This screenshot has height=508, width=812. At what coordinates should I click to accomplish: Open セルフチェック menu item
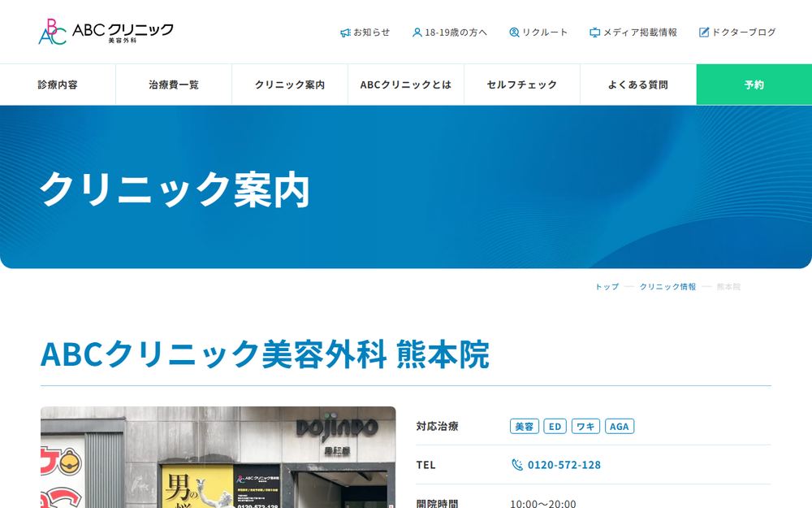point(522,85)
